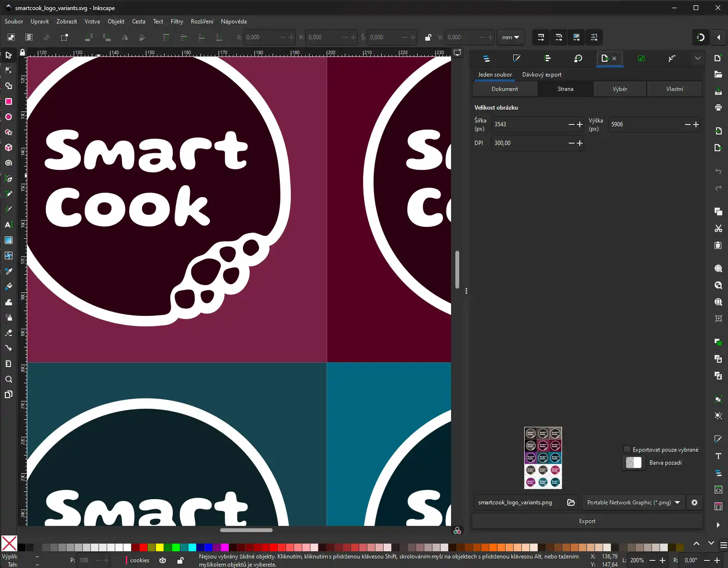Decrease DPI with minus button
Screen dimensions: 728x568
572,143
